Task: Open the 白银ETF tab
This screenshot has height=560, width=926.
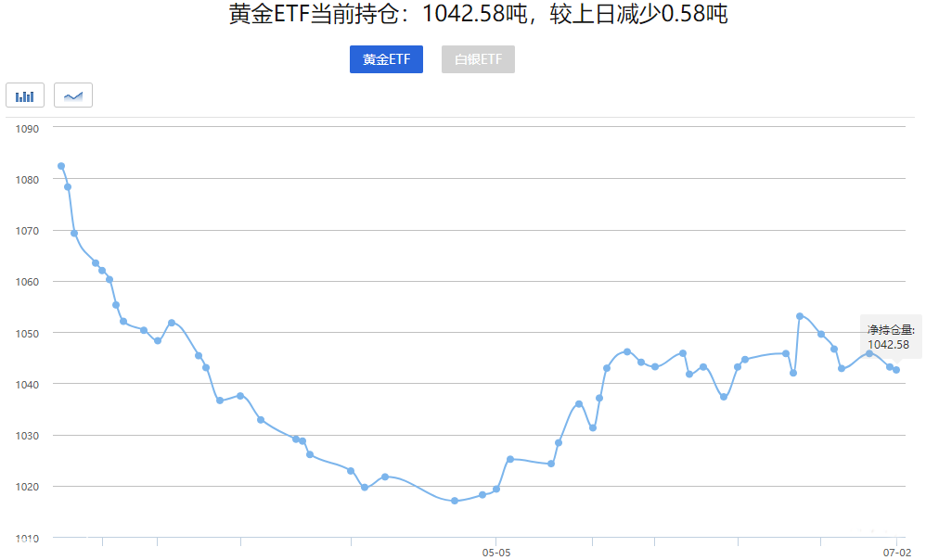Action: coord(478,59)
